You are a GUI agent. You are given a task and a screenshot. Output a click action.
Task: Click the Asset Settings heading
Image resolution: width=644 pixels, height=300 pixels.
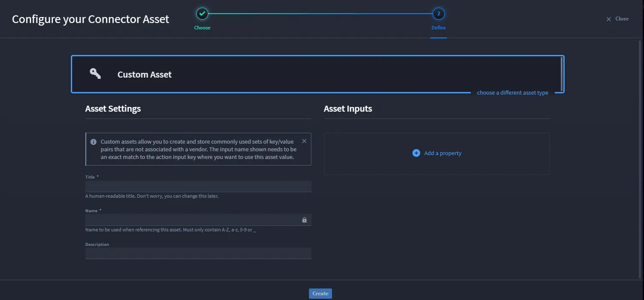[113, 109]
